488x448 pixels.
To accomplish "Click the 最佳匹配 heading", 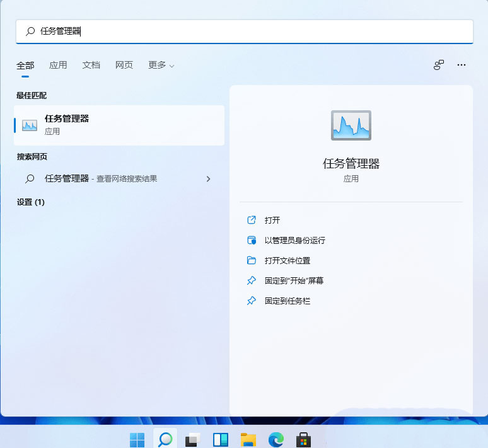I will 32,96.
